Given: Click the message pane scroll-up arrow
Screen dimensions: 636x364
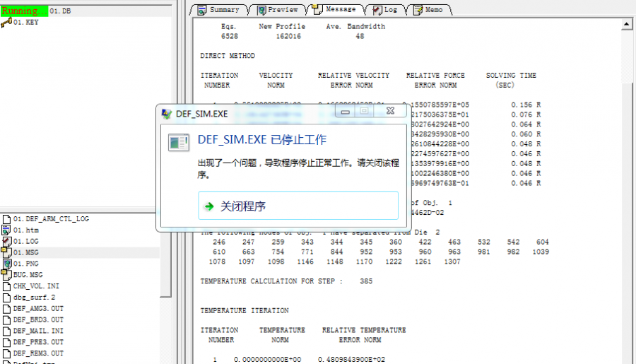Looking at the screenshot, I should click(x=626, y=25).
